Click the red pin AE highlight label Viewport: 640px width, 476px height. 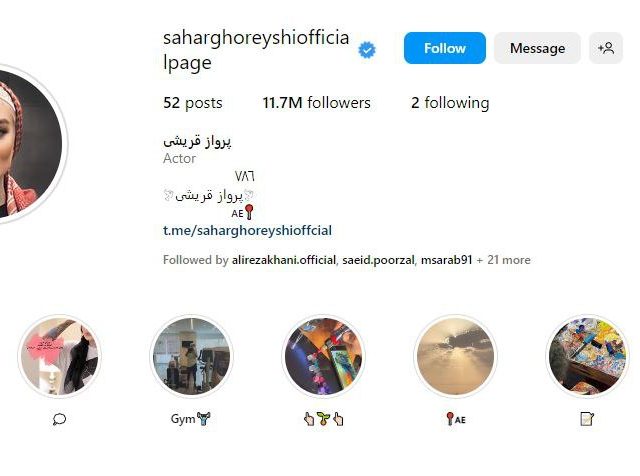(x=456, y=419)
